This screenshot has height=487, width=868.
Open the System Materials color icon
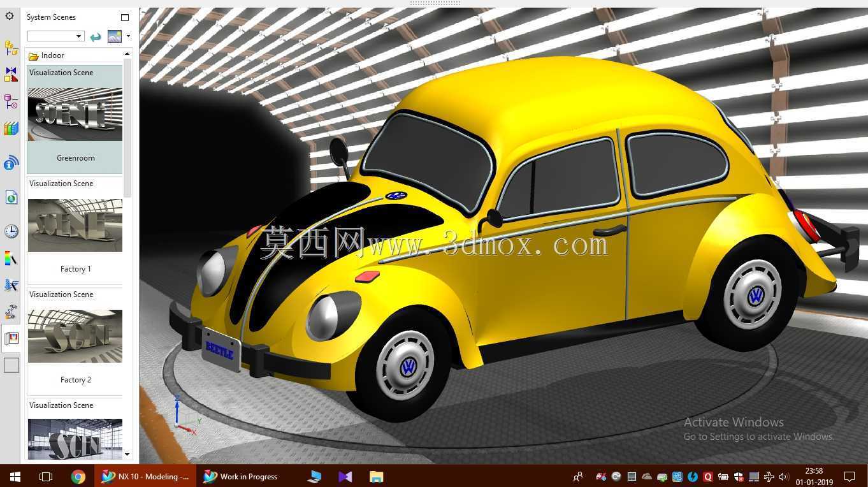pos(11,258)
